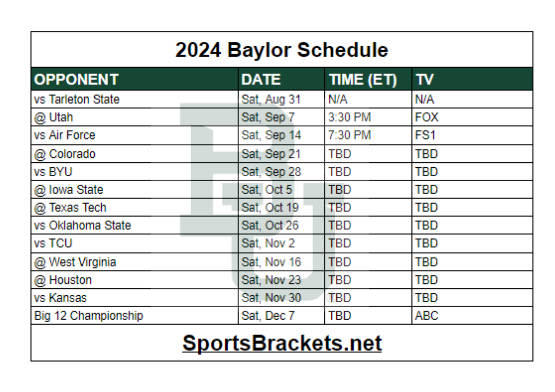Screen dimensions: 555x392
Task: Select the vs Tarleton State cell
Action: (x=77, y=99)
